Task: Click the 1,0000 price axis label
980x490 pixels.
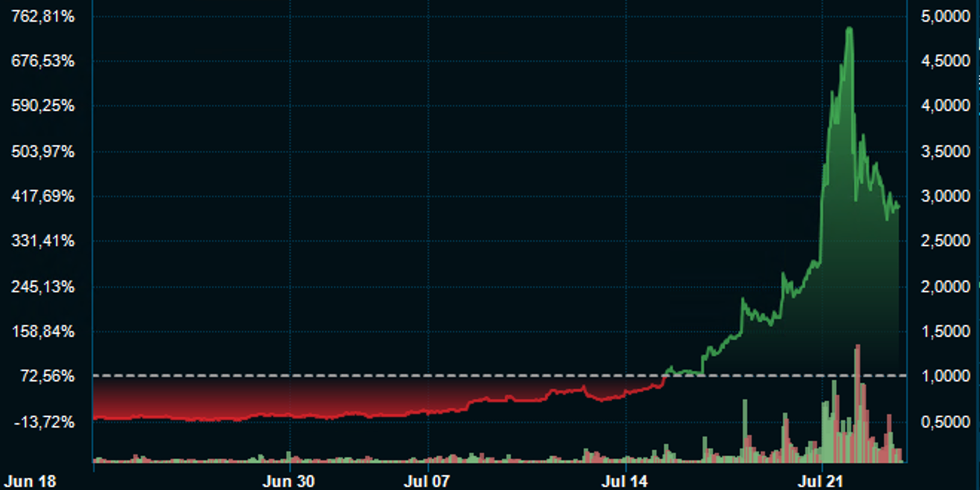Action: pyautogui.click(x=945, y=376)
